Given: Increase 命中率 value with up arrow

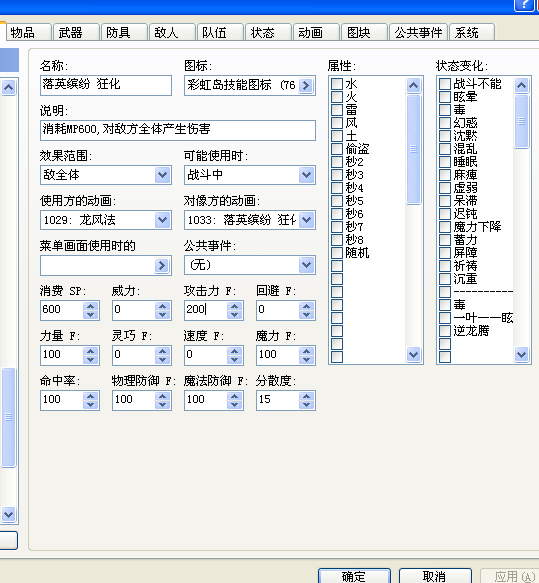Looking at the screenshot, I should (91, 396).
